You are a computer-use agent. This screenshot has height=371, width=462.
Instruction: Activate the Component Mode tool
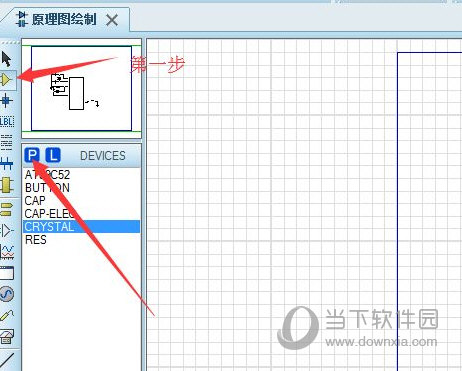(6, 80)
